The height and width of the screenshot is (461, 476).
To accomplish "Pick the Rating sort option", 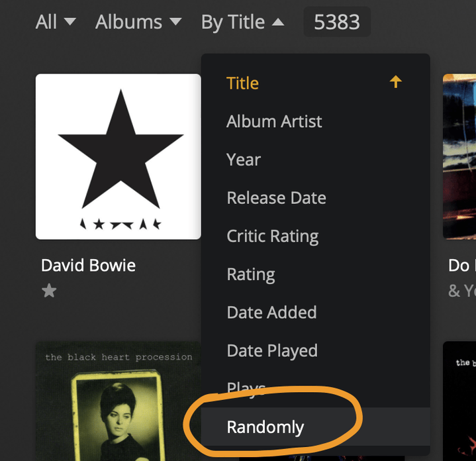I will coord(250,274).
